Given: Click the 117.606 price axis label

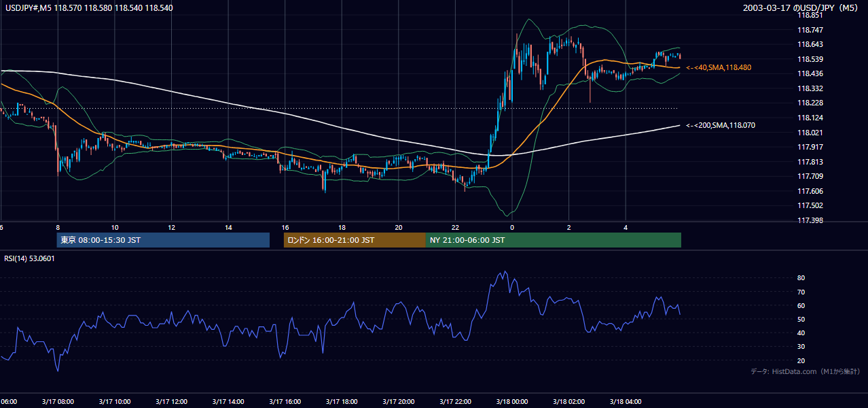Looking at the screenshot, I should coord(811,191).
